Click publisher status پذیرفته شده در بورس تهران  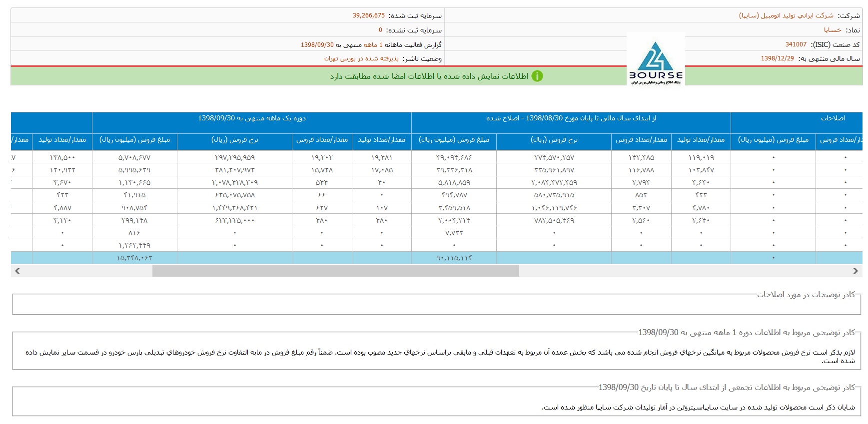[361, 58]
